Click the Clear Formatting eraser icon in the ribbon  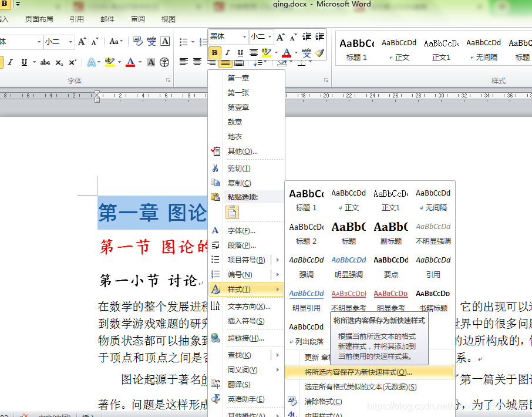138,41
